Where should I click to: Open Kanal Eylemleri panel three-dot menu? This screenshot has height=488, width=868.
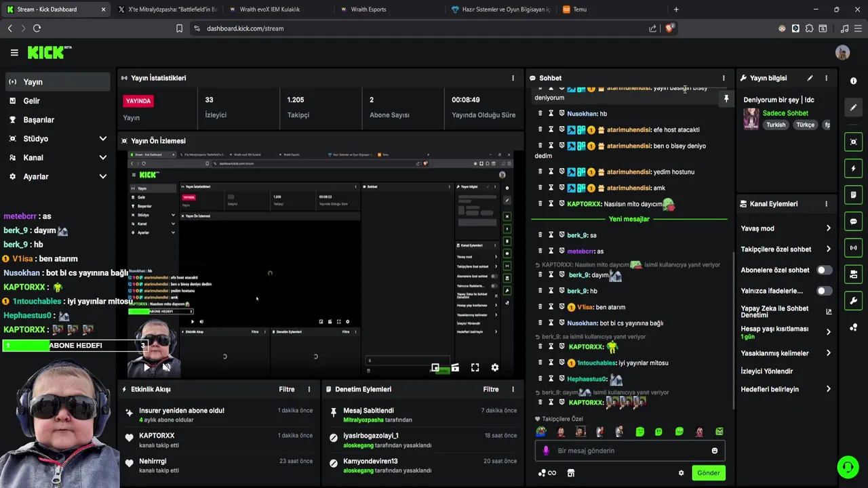point(826,204)
